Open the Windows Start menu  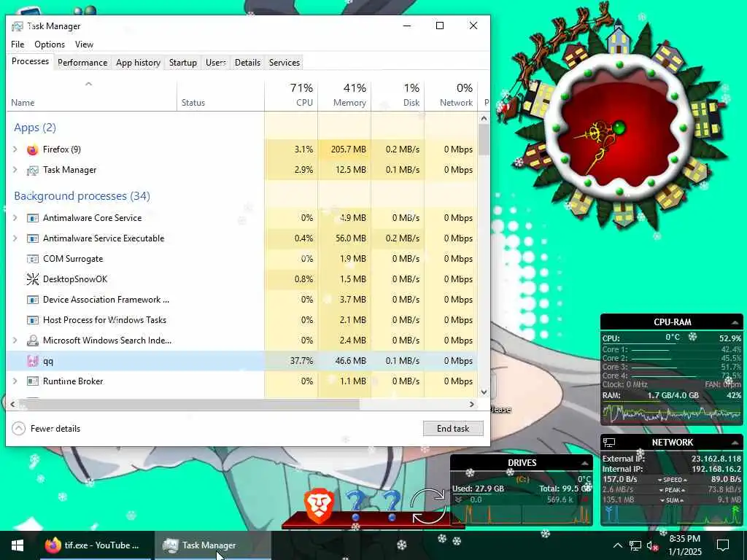click(x=18, y=545)
